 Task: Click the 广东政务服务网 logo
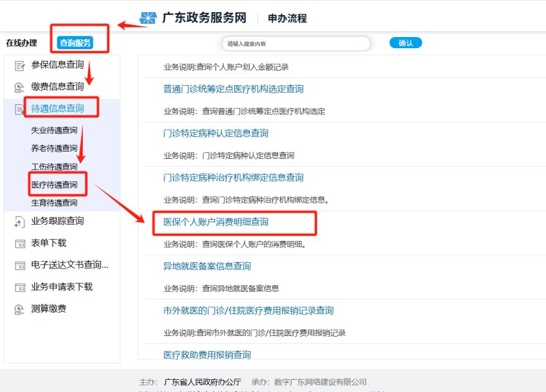click(148, 18)
